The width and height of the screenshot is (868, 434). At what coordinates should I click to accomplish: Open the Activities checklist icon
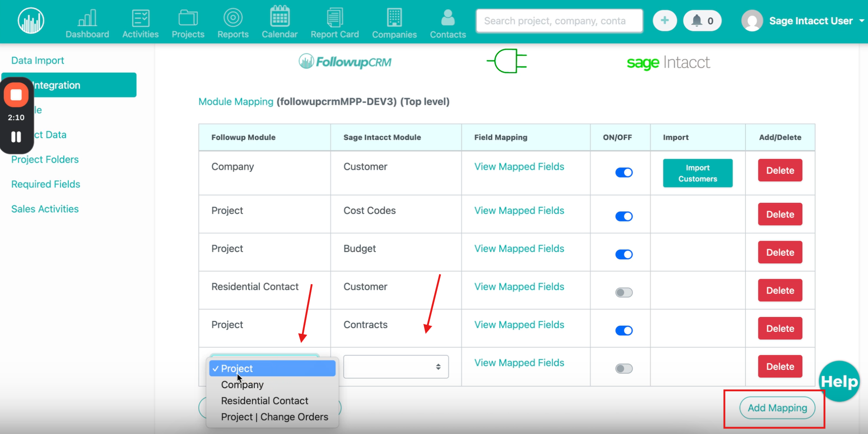coord(140,18)
